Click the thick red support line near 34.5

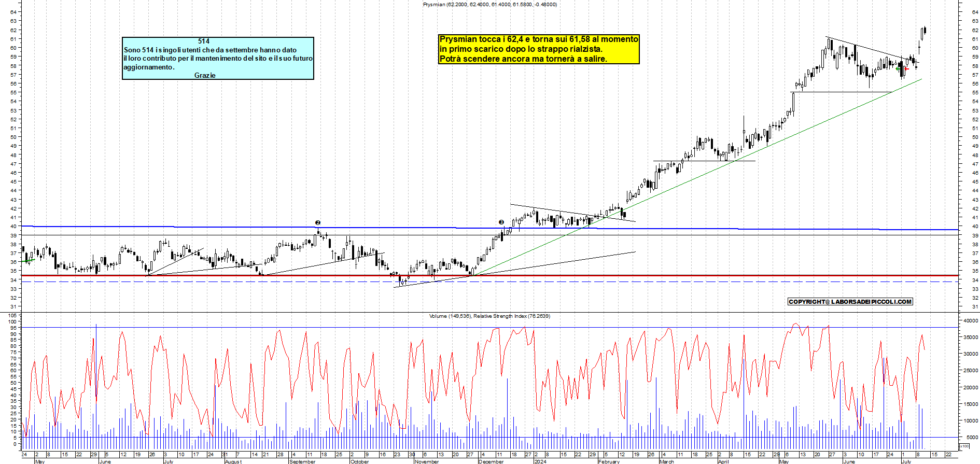tap(490, 276)
